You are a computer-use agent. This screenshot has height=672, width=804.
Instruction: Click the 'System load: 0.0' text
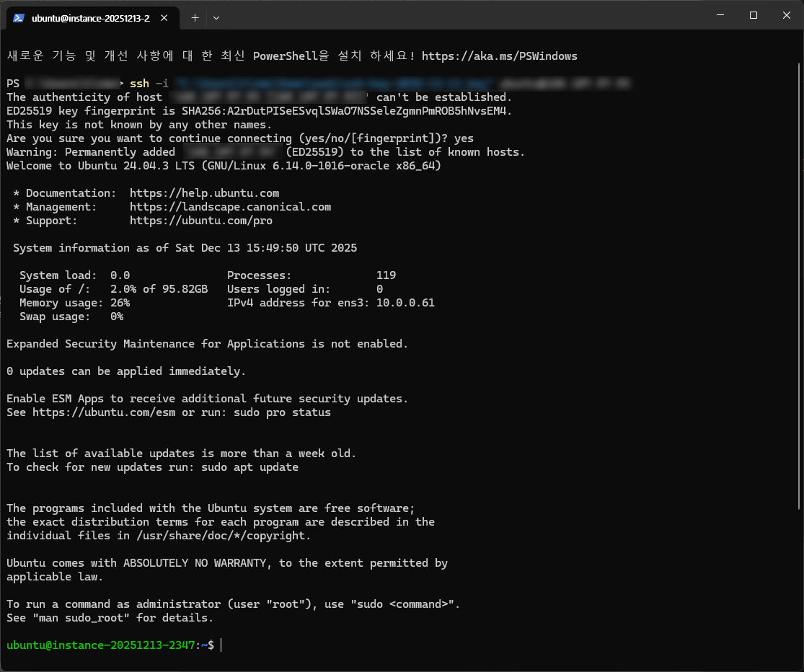pyautogui.click(x=74, y=275)
